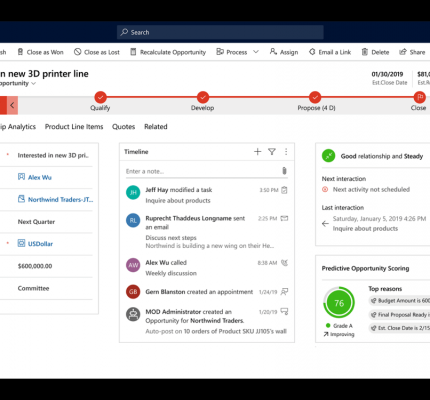
Task: Collapse the process bar with left chevron
Action: pos(12,105)
